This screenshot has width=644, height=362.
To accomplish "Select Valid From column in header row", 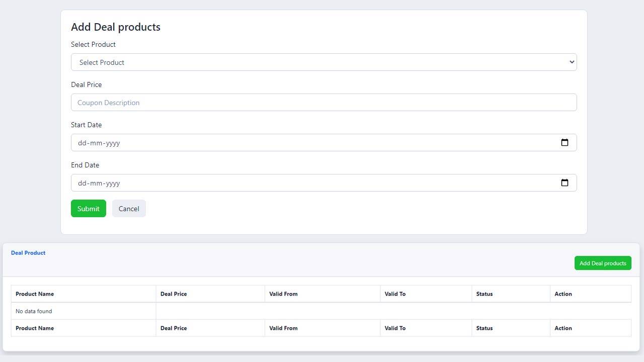I will pos(283,294).
